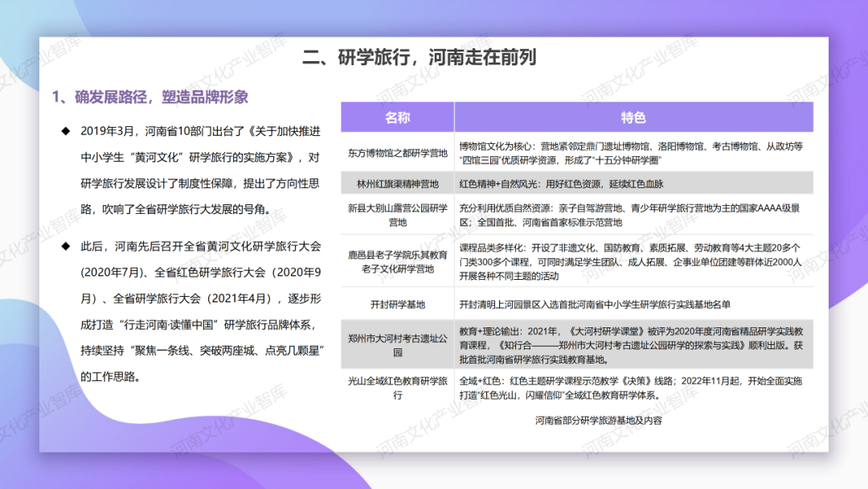Select the row '林州红旗渠精神营地'

398,184
